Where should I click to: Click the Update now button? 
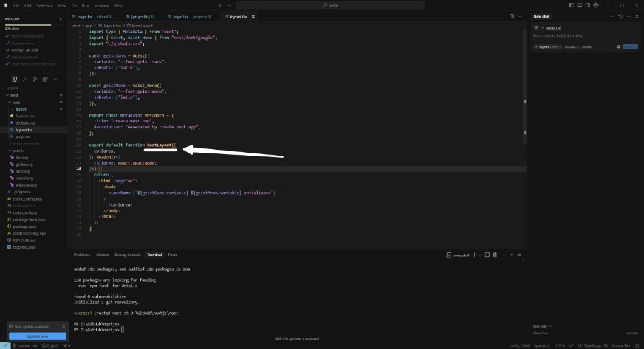tap(37, 336)
